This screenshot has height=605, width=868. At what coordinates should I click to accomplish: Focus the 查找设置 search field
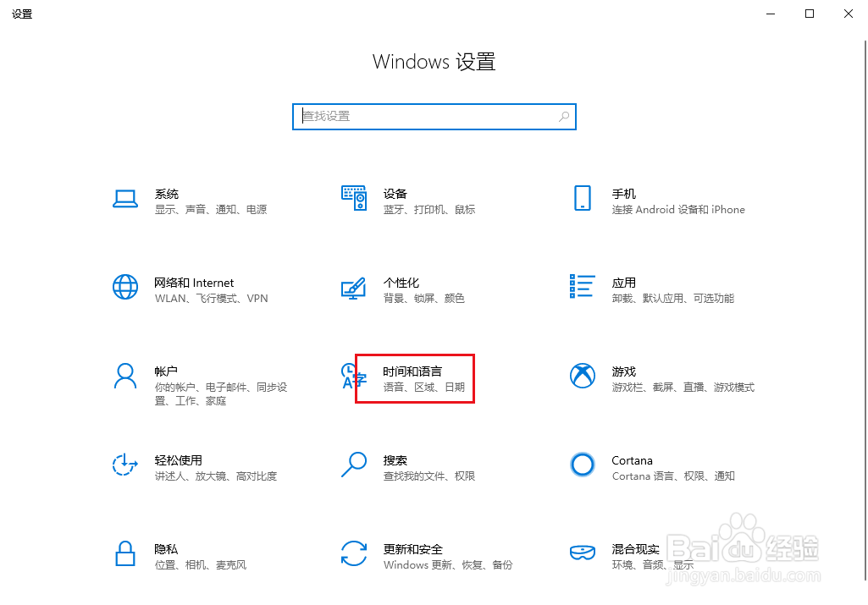(x=434, y=117)
